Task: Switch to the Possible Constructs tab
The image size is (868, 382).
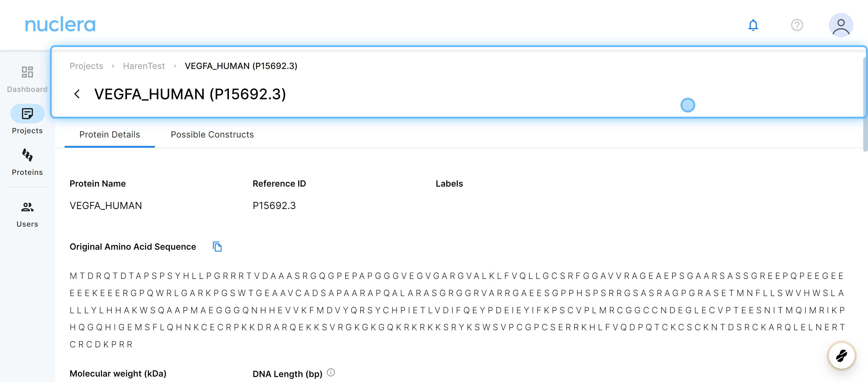Action: coord(212,135)
